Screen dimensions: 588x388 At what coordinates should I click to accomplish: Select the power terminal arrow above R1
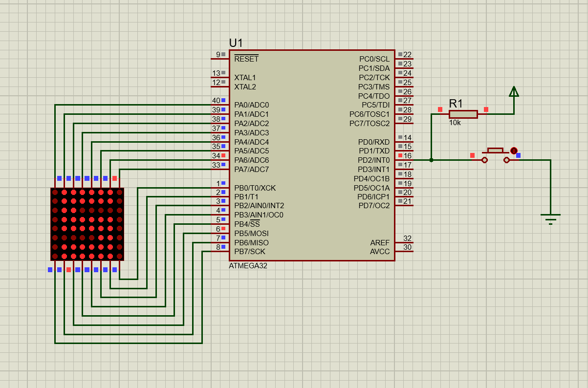514,92
